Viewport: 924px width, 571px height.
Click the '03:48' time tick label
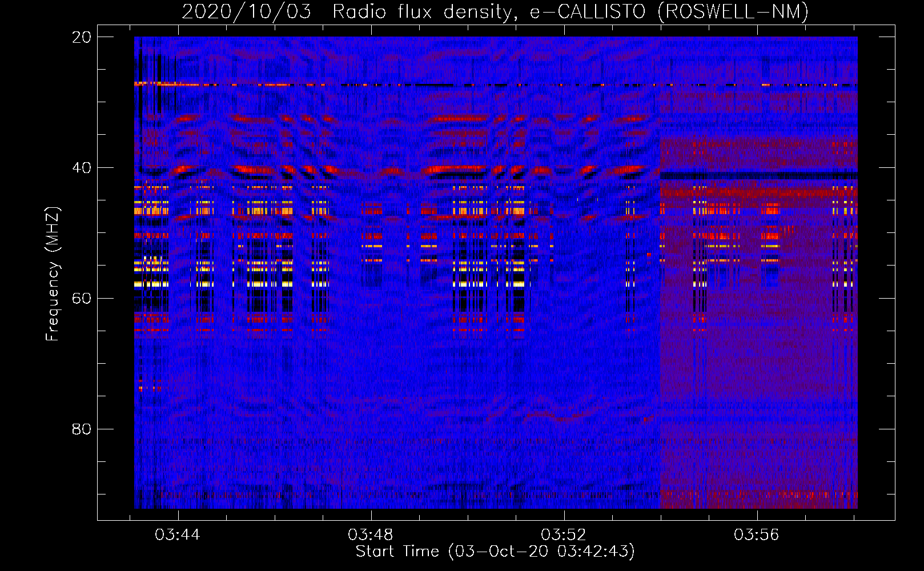coord(371,534)
